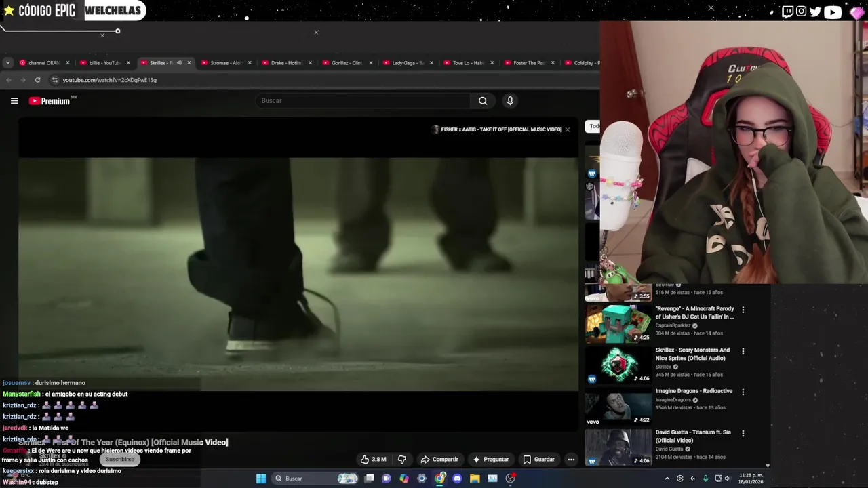Open the "Revenge" Minecraft Parody thumbnail

[618, 323]
